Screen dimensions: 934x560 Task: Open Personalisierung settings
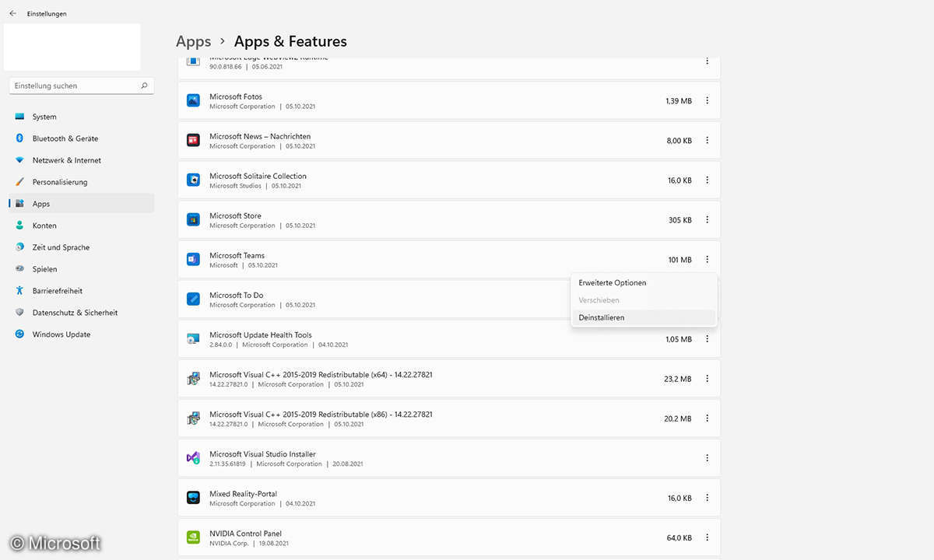82,182
